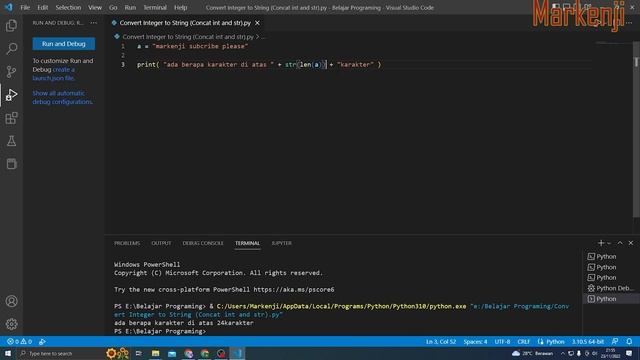Follow the create a launch.json file link

click(x=54, y=74)
